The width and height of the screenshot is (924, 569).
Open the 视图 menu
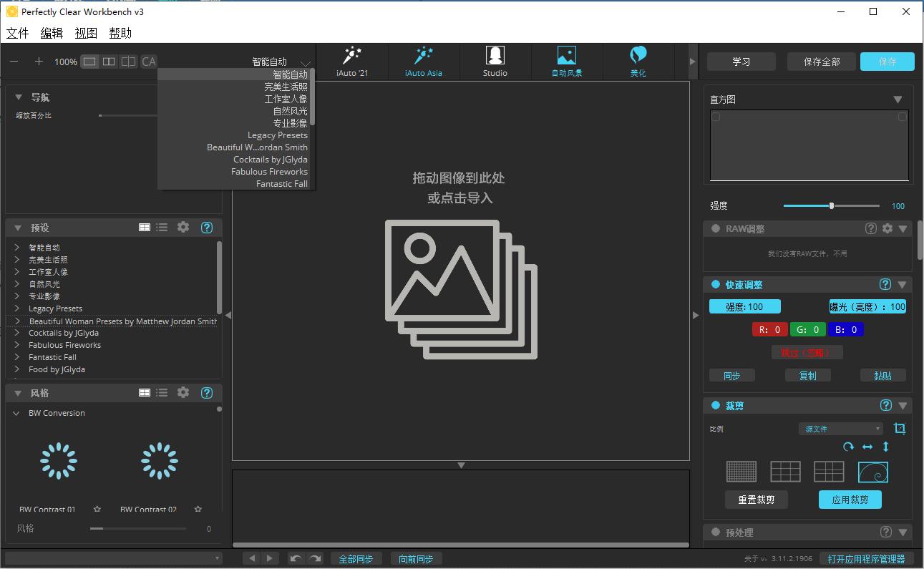coord(86,33)
